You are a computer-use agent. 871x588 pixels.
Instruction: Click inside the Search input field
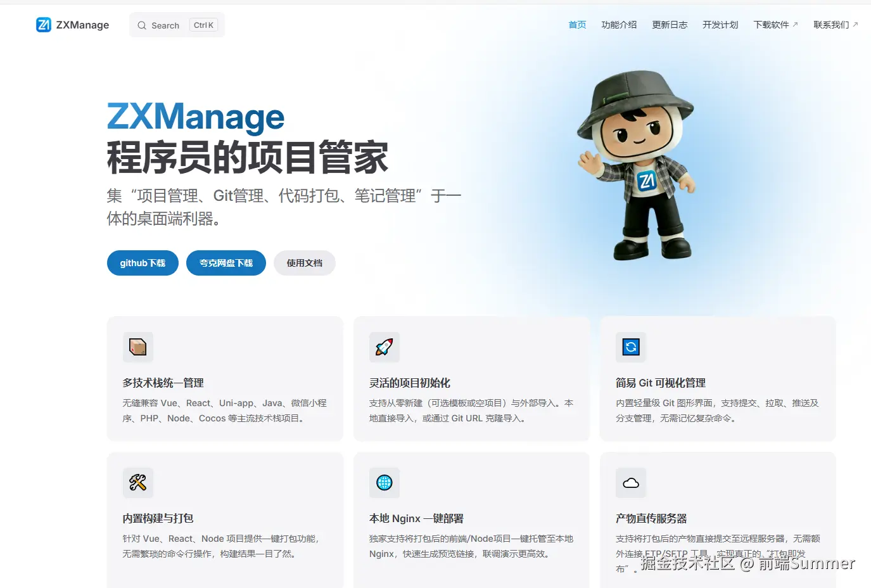pos(167,25)
